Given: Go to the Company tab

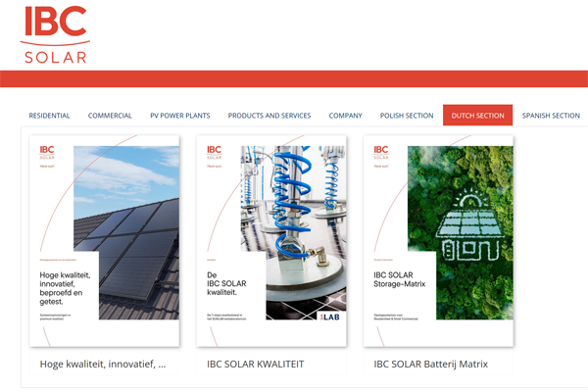Looking at the screenshot, I should (x=345, y=116).
